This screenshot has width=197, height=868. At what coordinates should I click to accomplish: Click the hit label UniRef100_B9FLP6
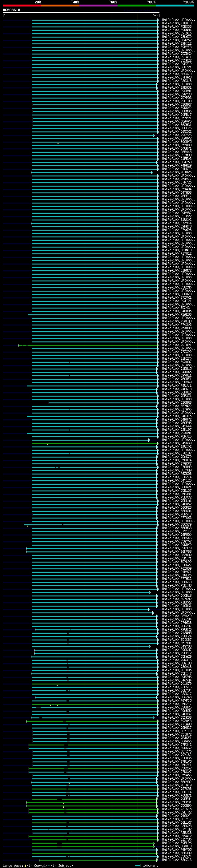(177, 843)
